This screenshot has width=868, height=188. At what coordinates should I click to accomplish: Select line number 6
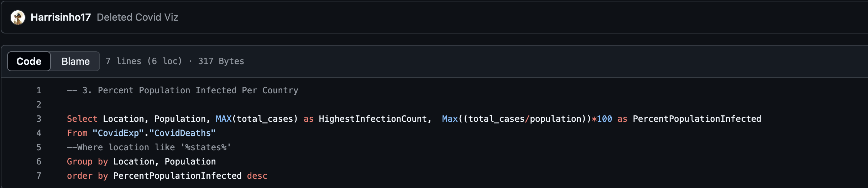click(x=39, y=162)
